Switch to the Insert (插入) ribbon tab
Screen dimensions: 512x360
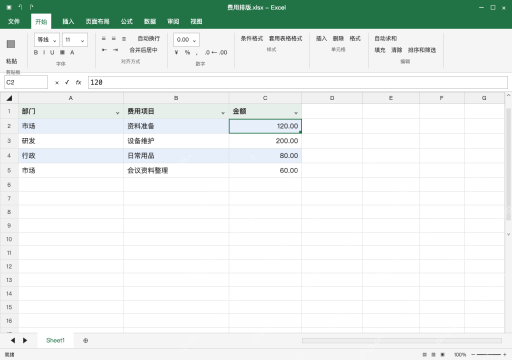(x=68, y=22)
